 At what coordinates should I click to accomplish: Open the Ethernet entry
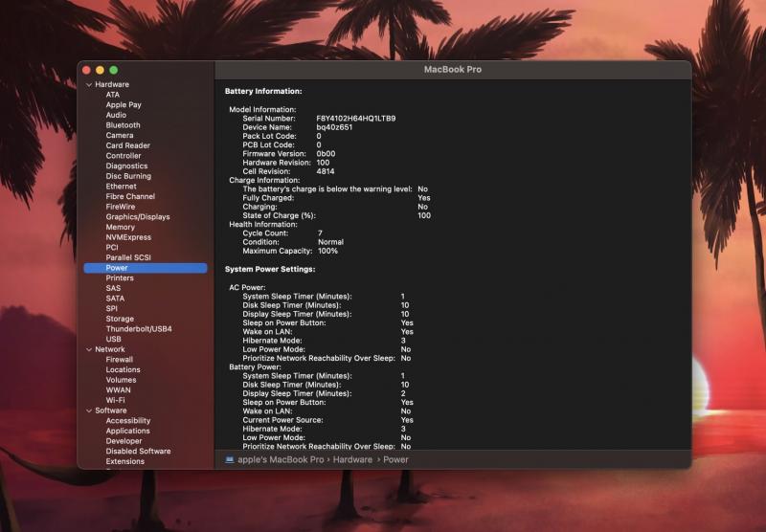click(x=122, y=187)
